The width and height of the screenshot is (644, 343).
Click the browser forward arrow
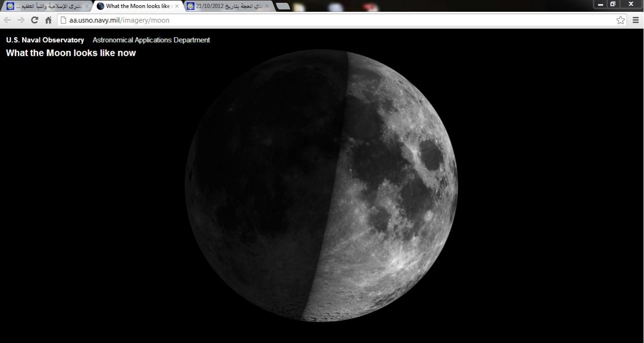pos(21,20)
